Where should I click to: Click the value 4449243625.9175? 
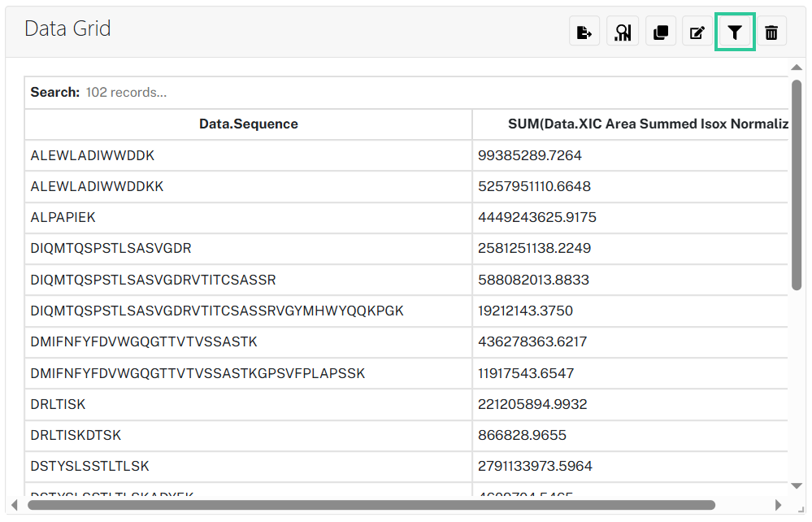537,218
